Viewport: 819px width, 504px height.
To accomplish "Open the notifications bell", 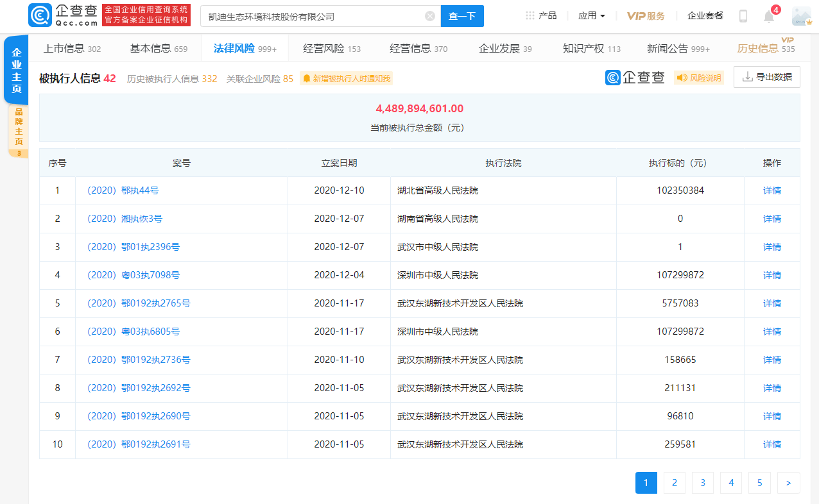I will click(769, 17).
